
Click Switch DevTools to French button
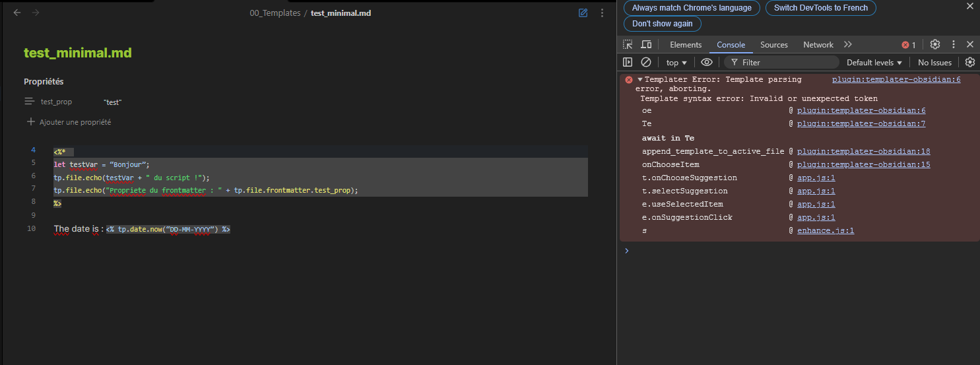coord(821,8)
